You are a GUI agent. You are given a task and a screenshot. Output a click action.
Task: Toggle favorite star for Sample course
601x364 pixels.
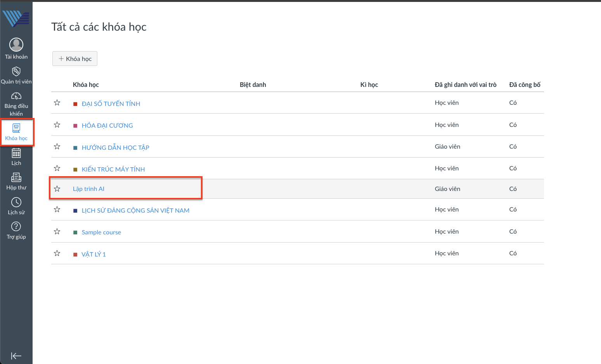(57, 232)
